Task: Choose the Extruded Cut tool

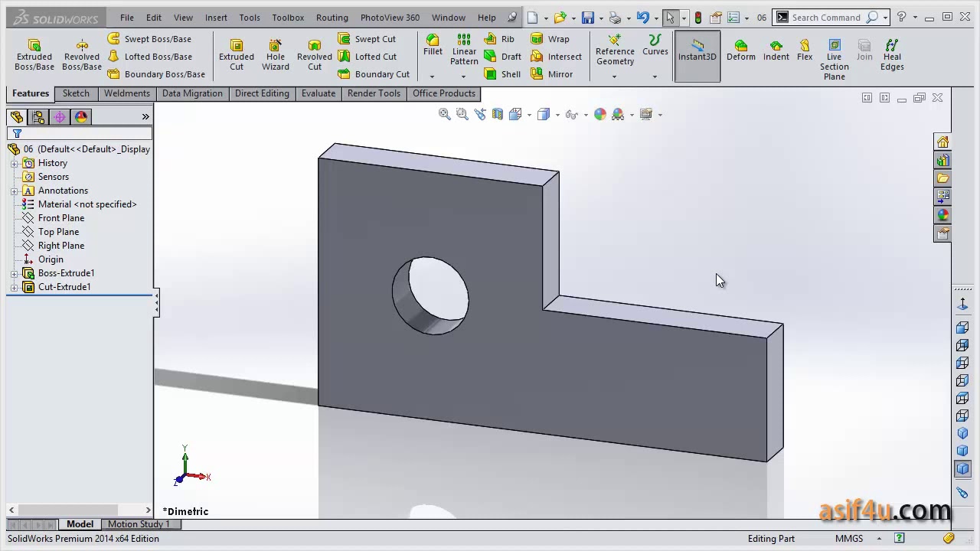Action: pos(237,55)
